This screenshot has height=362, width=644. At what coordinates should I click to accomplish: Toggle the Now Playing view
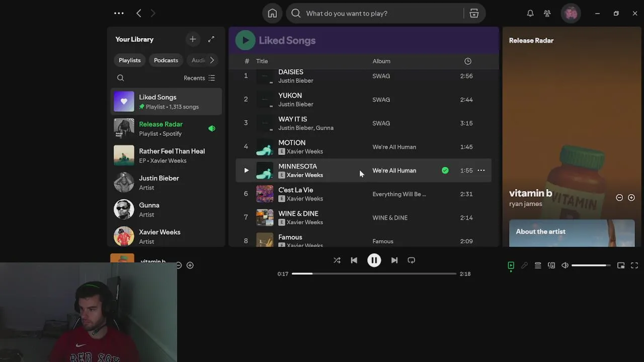pyautogui.click(x=511, y=265)
